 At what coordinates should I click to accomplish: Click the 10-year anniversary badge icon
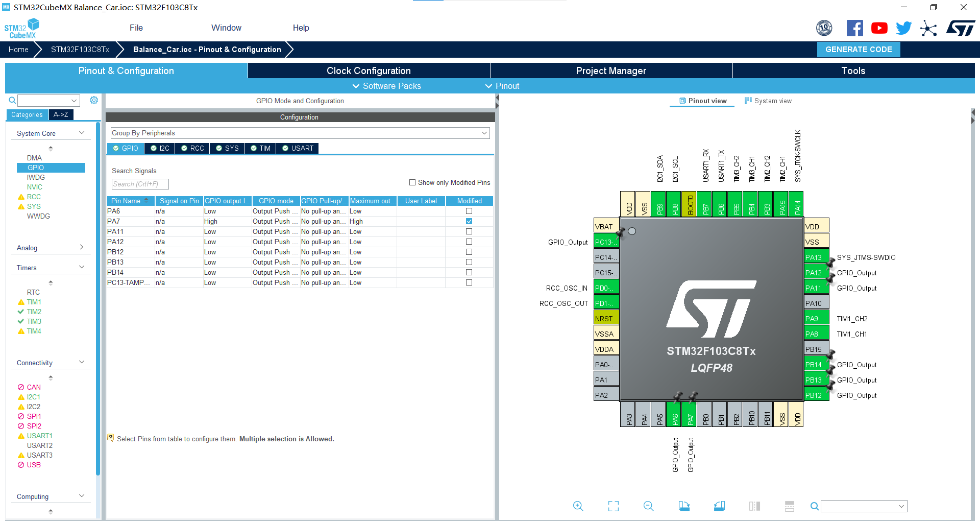coord(824,28)
